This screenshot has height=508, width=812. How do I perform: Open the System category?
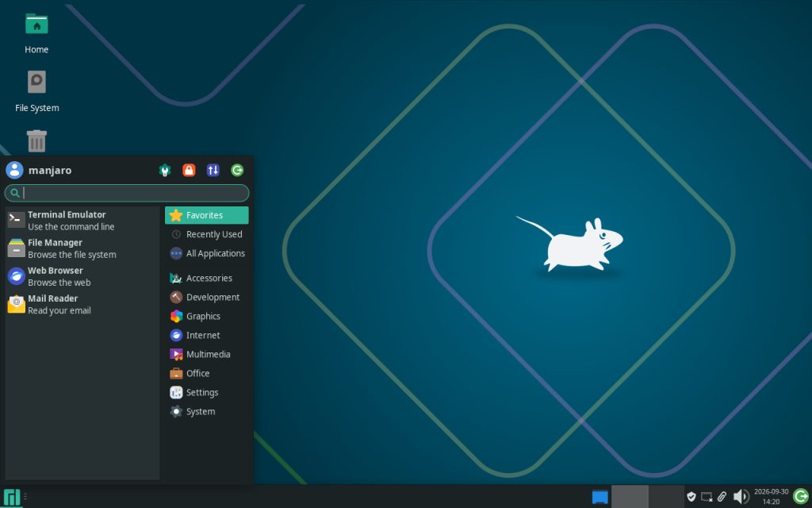207,412
